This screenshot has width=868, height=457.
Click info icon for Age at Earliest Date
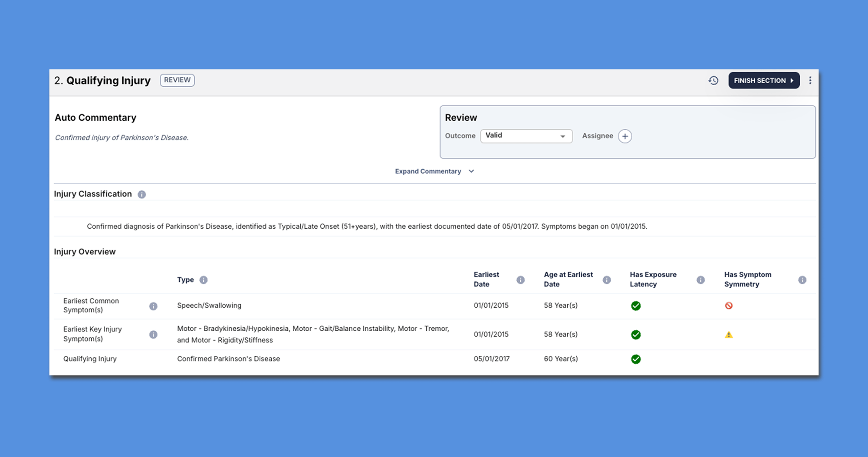click(607, 280)
